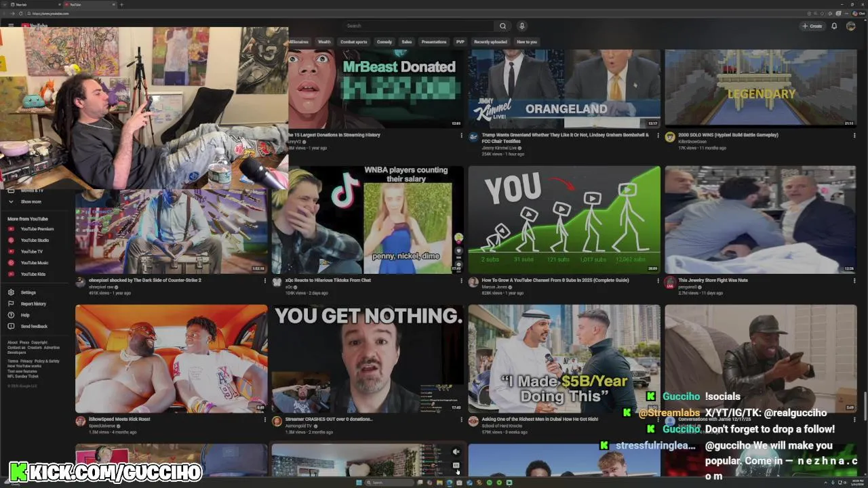The width and height of the screenshot is (868, 488).
Task: Expand Show more in sidebar
Action: [x=31, y=201]
